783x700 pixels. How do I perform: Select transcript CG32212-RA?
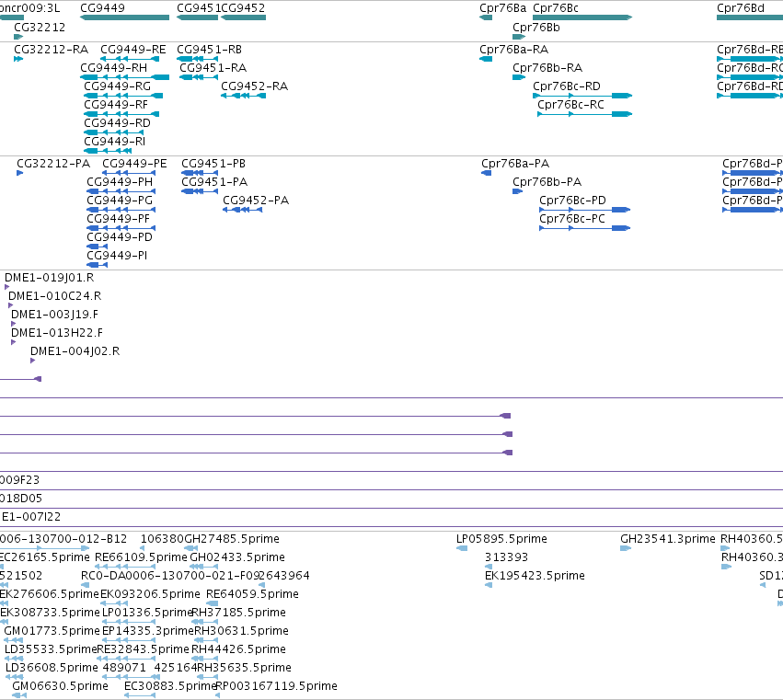(51, 50)
